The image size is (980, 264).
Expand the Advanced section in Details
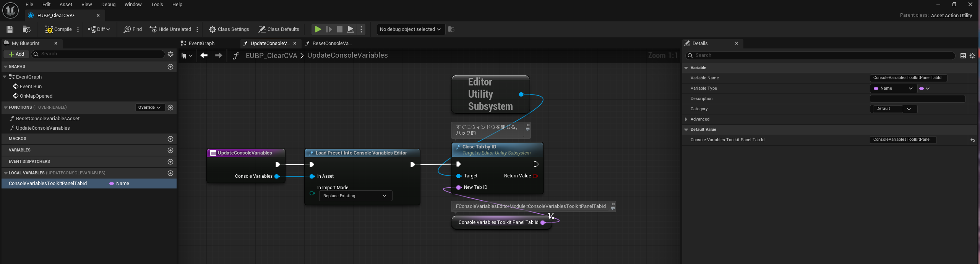[x=686, y=119]
